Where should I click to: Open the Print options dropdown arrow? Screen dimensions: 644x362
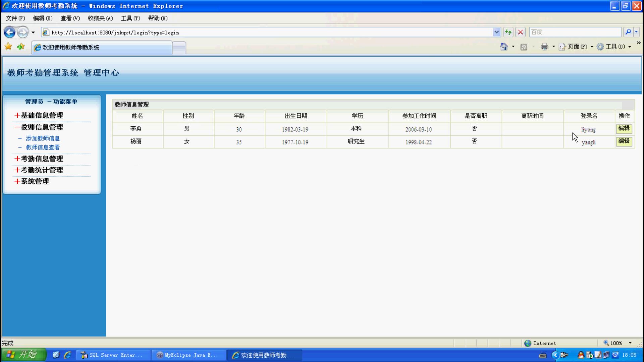click(x=553, y=47)
